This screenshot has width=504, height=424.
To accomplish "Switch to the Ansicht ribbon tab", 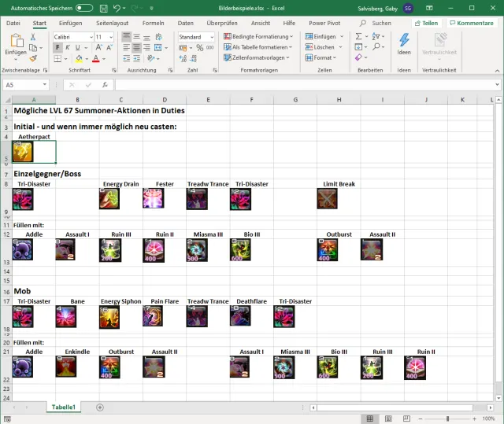I will click(260, 23).
